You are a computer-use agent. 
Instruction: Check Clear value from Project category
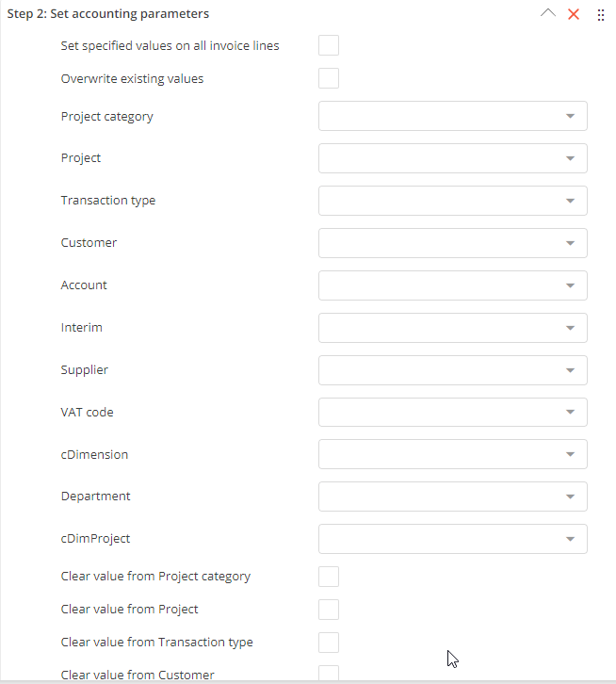click(x=329, y=577)
